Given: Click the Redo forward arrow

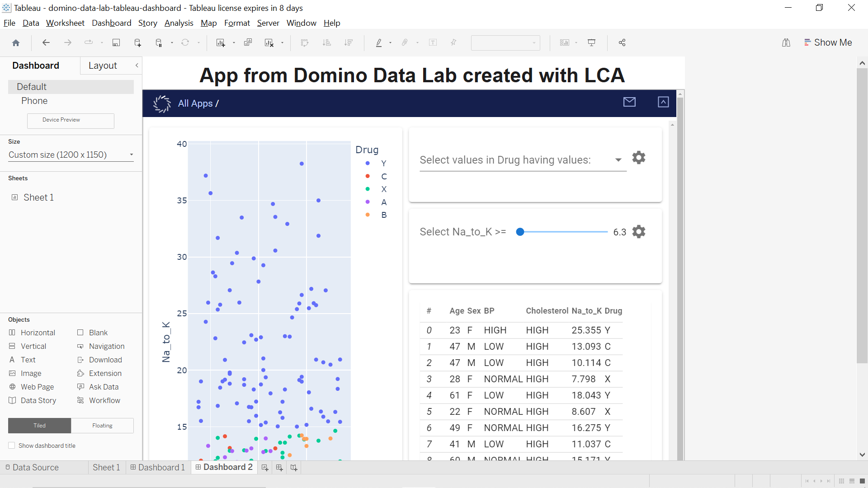Looking at the screenshot, I should click(68, 42).
